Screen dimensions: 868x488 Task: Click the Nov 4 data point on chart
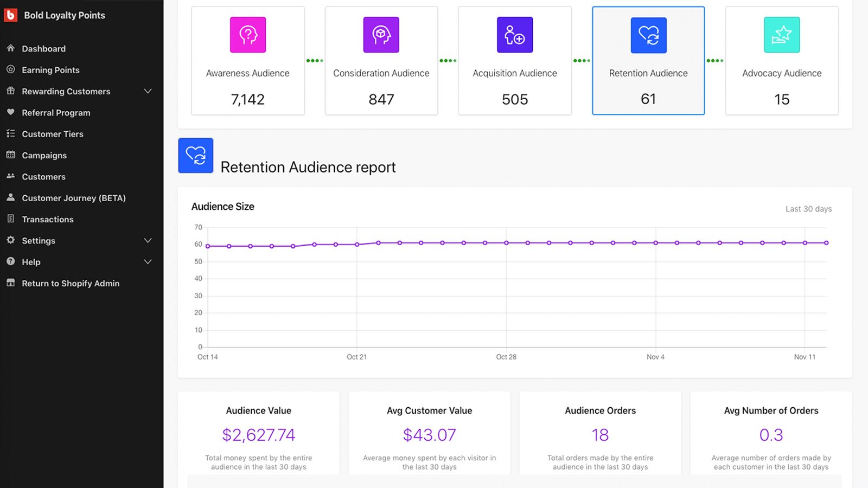pyautogui.click(x=655, y=243)
